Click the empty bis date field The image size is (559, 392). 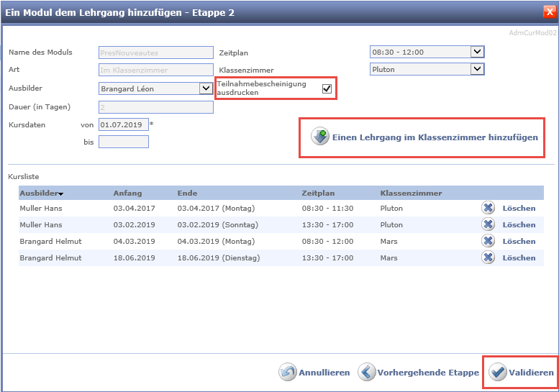click(x=123, y=142)
